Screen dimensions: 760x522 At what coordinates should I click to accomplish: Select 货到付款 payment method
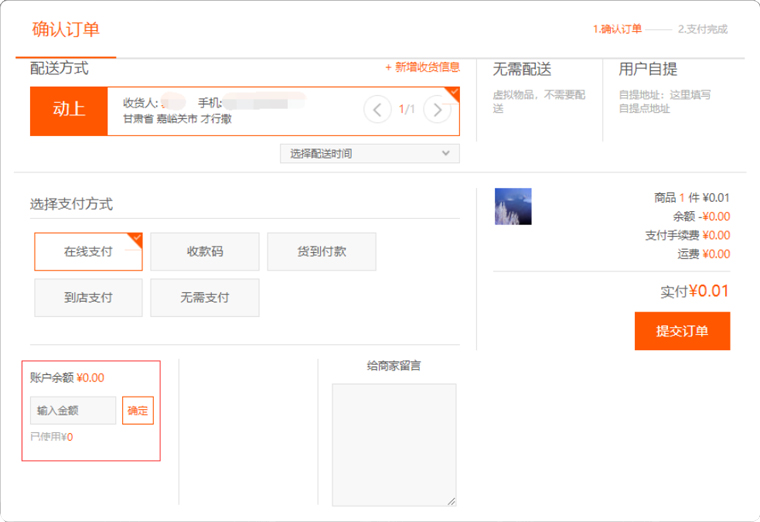[x=321, y=252]
